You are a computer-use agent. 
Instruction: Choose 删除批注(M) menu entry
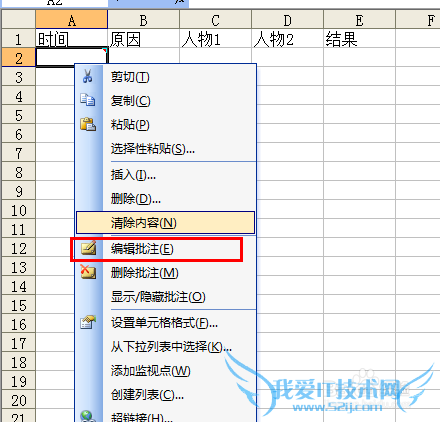click(165, 273)
